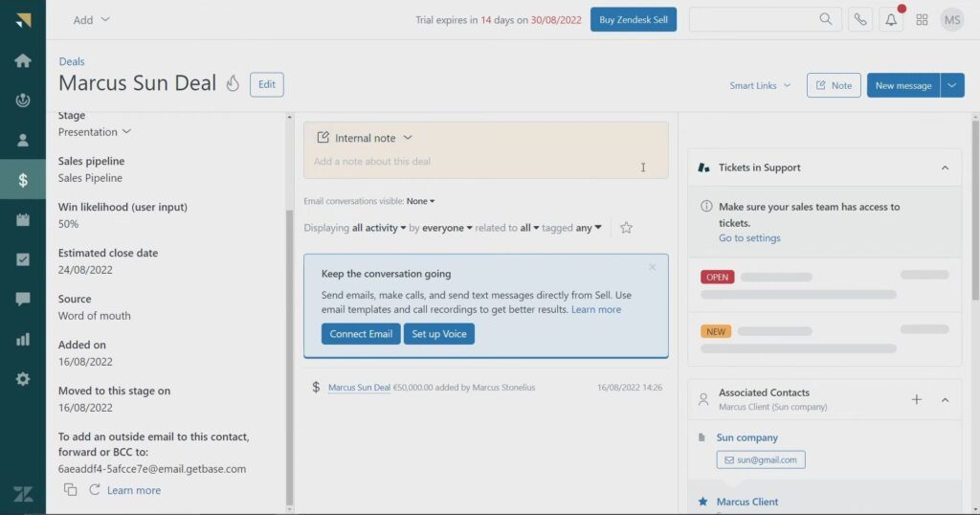The width and height of the screenshot is (980, 515).
Task: Open the Marcus Client contact link
Action: pyautogui.click(x=746, y=502)
